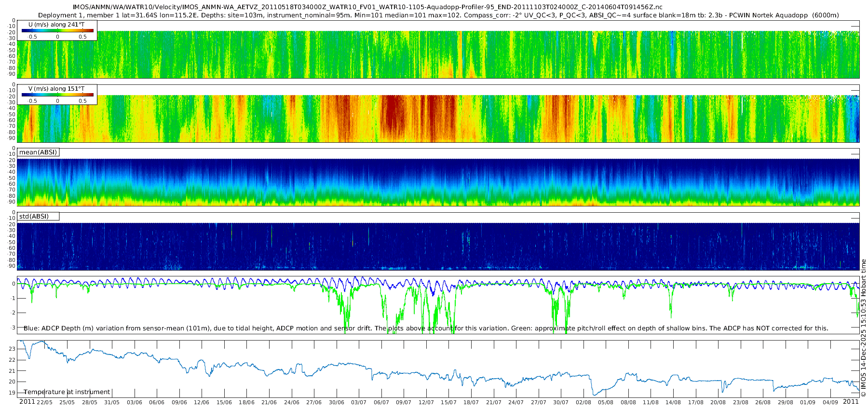Screen dimensions: 868x410
Task: Click the 22/05 date tick
Action: [x=44, y=402]
